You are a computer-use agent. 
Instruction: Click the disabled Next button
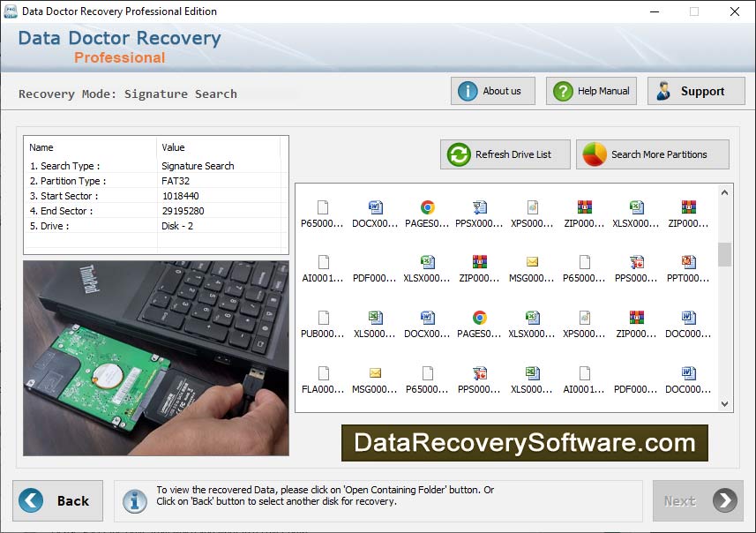pyautogui.click(x=698, y=500)
